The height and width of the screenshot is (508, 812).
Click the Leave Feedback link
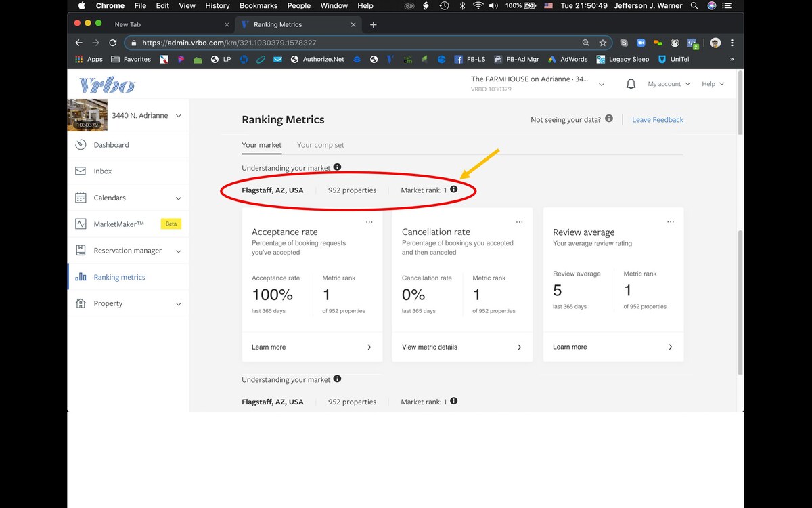point(658,119)
